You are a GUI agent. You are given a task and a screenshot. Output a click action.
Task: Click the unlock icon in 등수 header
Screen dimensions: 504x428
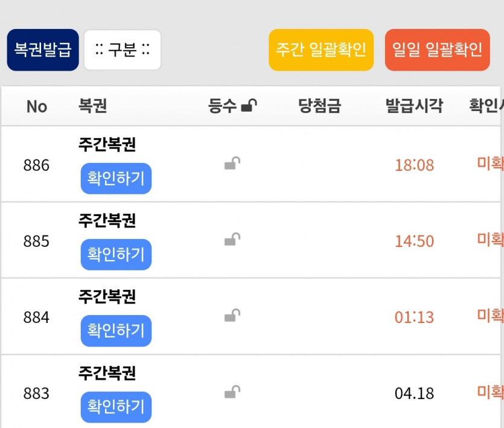[249, 107]
